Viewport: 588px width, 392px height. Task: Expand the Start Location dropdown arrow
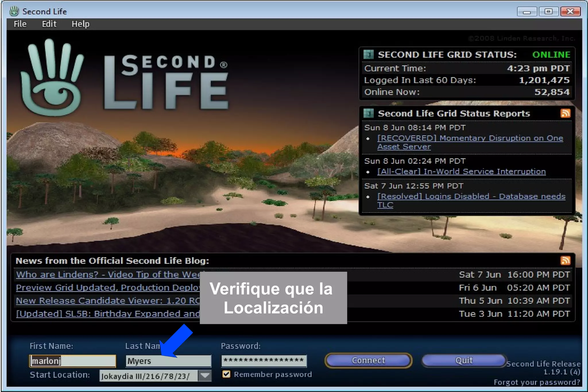pos(205,376)
